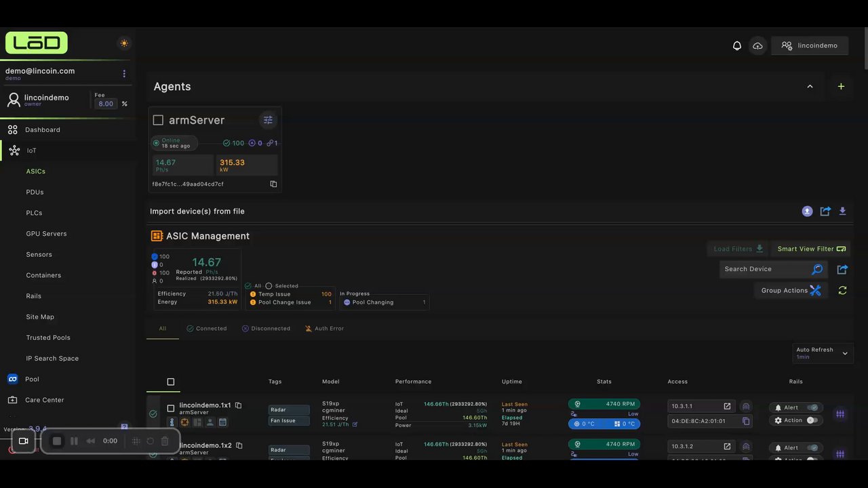This screenshot has height=488, width=868.
Task: Open the Auto Refresh 1min dropdown
Action: click(x=823, y=353)
